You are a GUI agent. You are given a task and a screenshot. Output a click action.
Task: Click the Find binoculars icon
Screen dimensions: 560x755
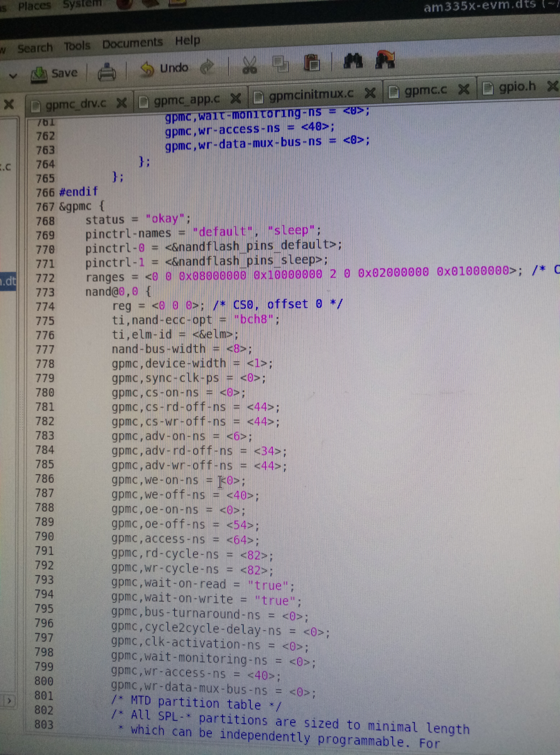[353, 61]
